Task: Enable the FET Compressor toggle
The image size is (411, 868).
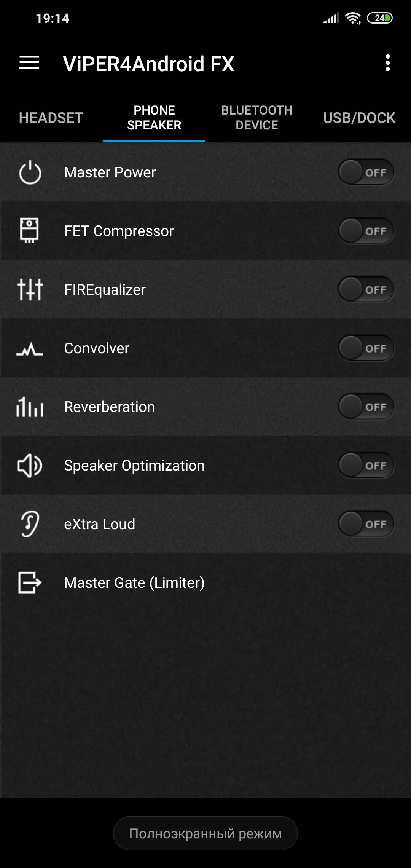Action: (366, 231)
